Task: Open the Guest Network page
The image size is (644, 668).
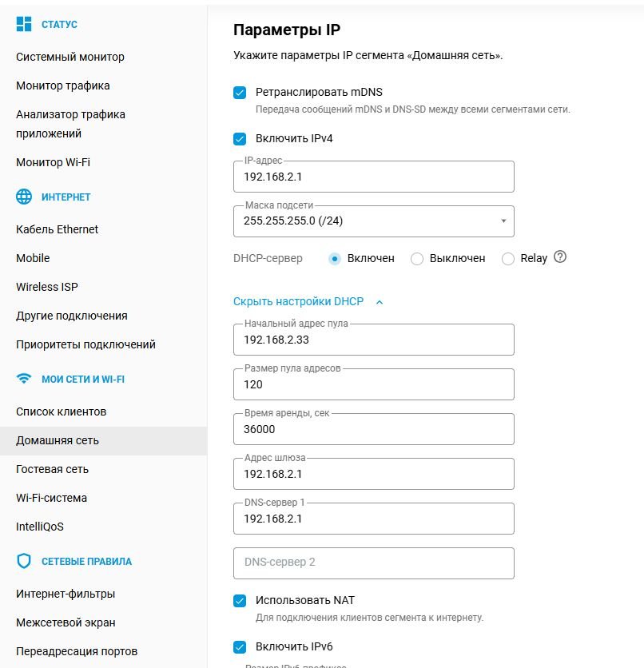Action: pyautogui.click(x=53, y=469)
